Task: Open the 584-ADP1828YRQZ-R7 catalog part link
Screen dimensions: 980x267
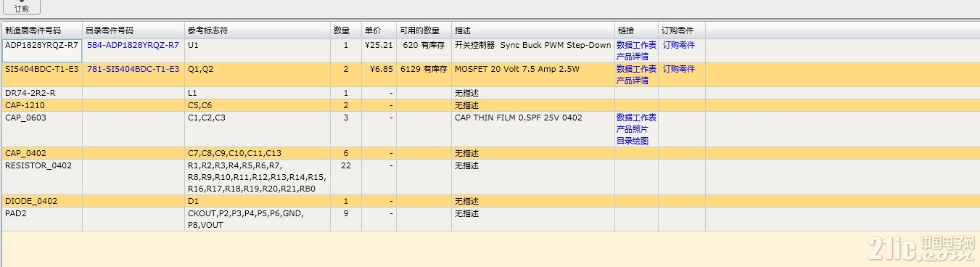Action: point(133,45)
